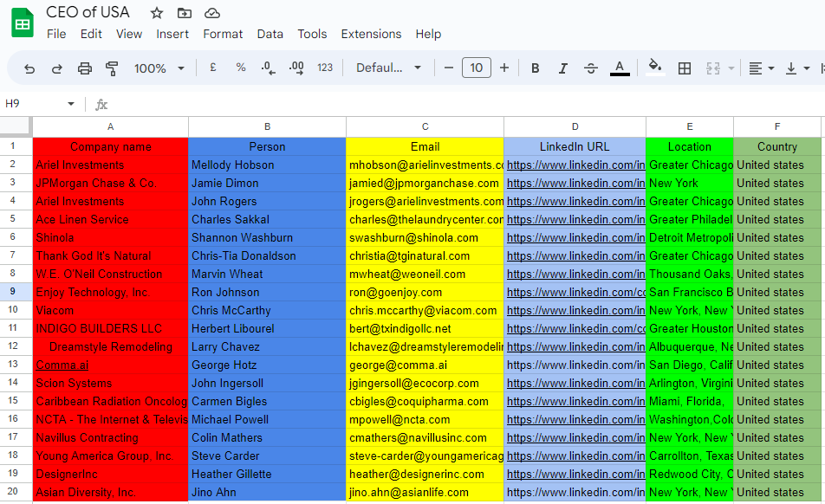Open Herbert Libourel's LinkedIn URL

[x=575, y=328]
